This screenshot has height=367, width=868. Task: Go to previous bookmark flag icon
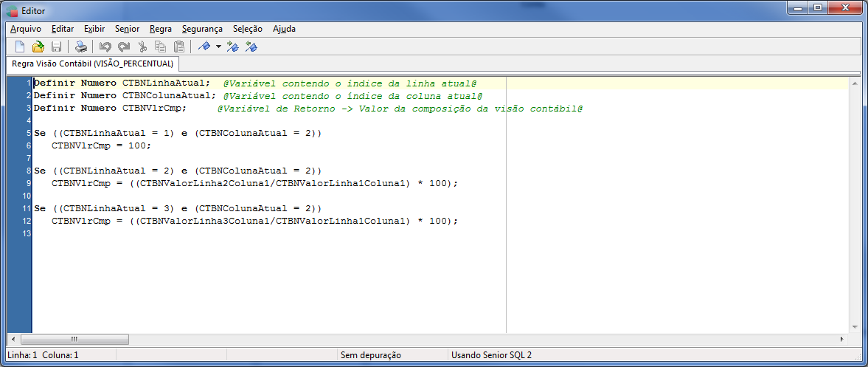click(x=251, y=47)
